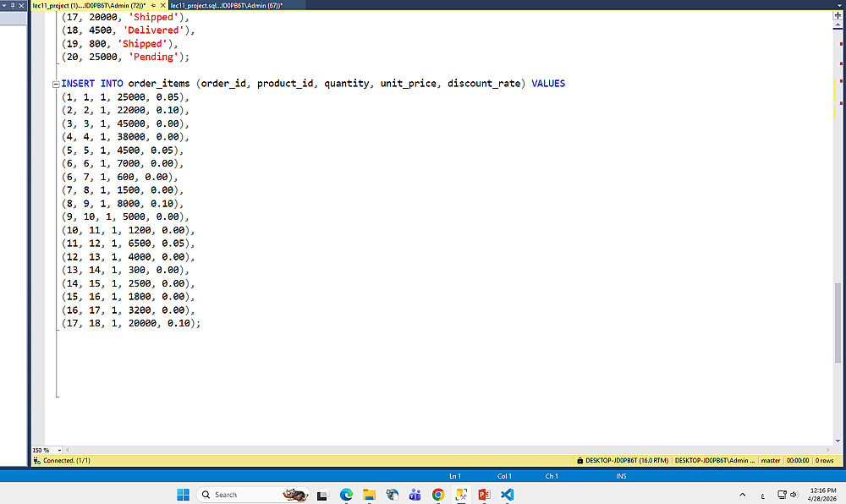Click the editor split window icon above scrollbar
This screenshot has width=846, height=504.
point(838,15)
